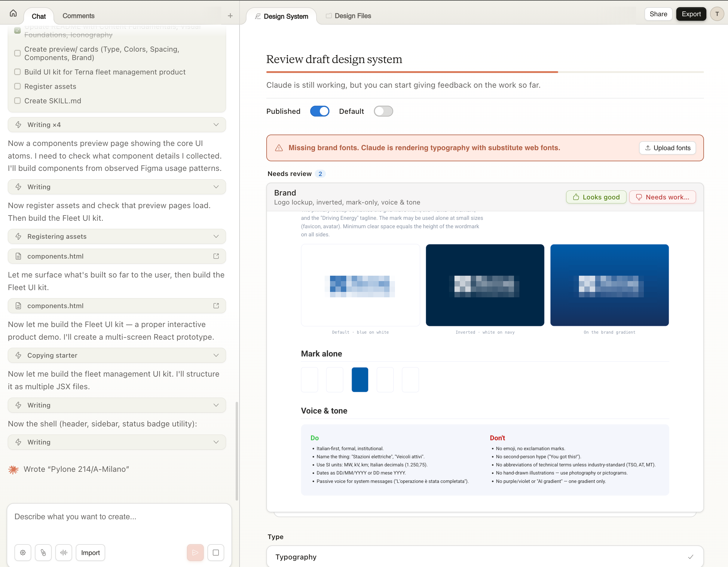
Task: Switch to Chat tab
Action: [39, 16]
